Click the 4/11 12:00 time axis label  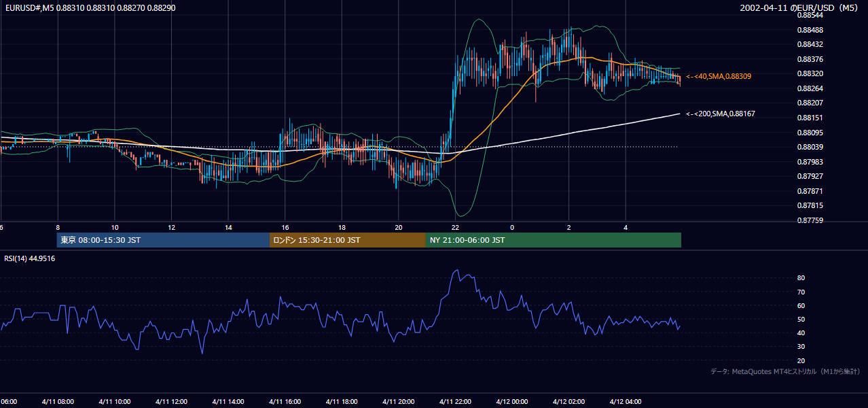tap(171, 401)
